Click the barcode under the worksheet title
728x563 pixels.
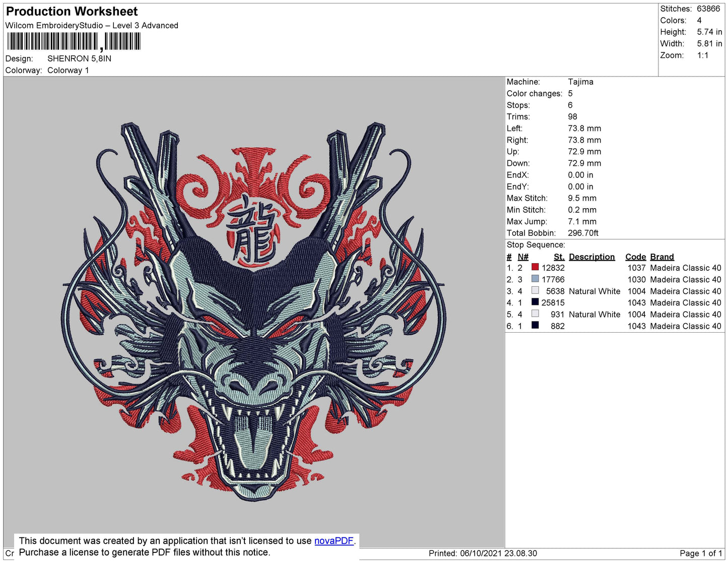point(74,41)
